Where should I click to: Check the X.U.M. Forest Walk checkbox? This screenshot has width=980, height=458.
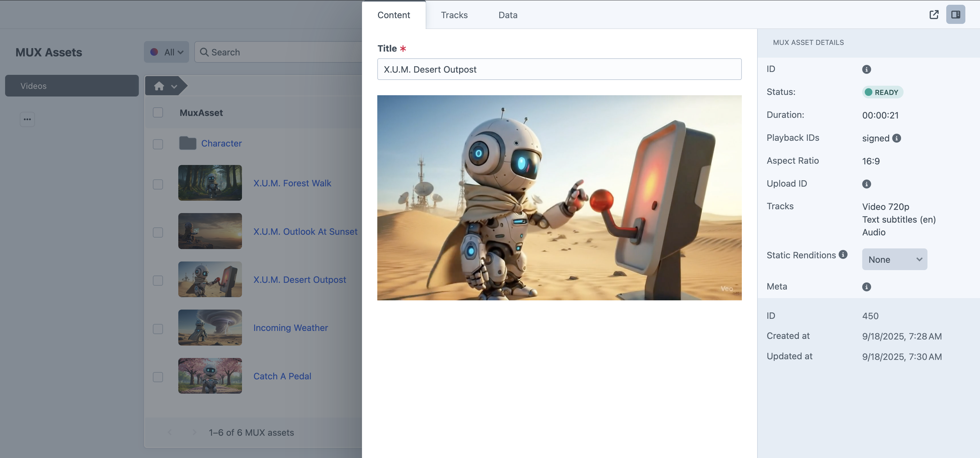click(x=158, y=184)
